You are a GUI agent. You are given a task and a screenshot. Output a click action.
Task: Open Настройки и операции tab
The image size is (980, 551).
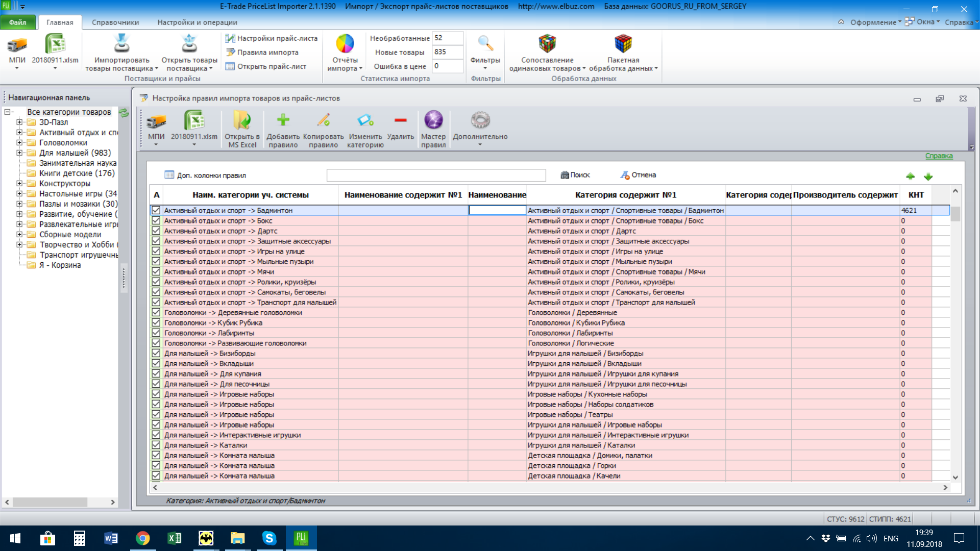click(197, 22)
